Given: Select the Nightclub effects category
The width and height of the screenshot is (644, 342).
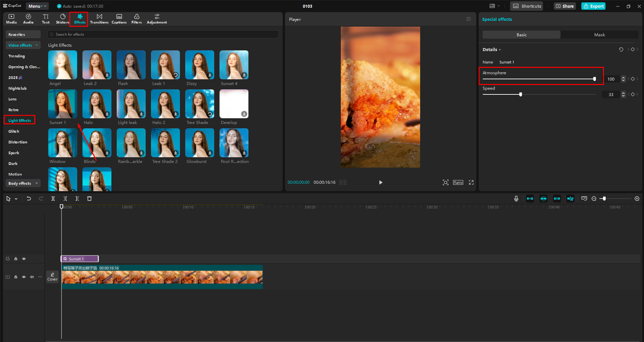Looking at the screenshot, I should 18,89.
